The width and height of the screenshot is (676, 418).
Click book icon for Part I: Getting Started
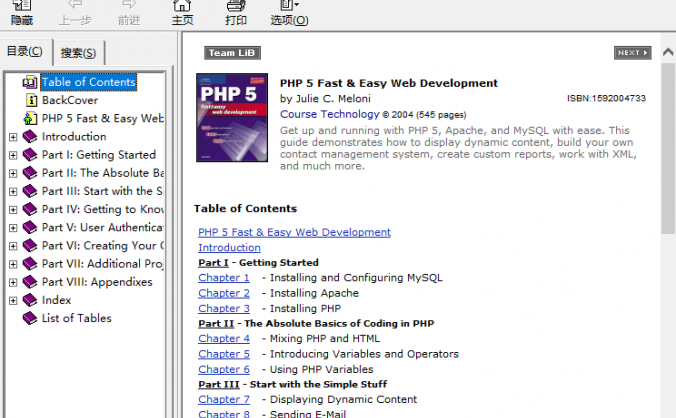[x=30, y=154]
